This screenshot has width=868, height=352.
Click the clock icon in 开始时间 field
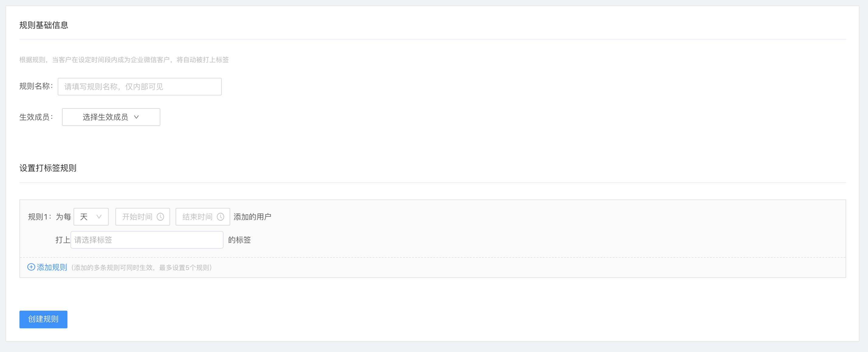(x=160, y=217)
